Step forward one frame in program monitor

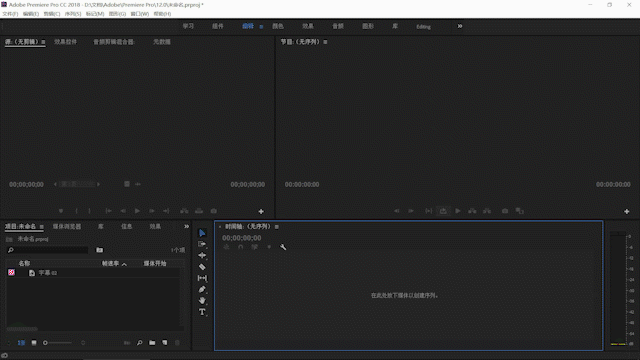pyautogui.click(x=411, y=211)
